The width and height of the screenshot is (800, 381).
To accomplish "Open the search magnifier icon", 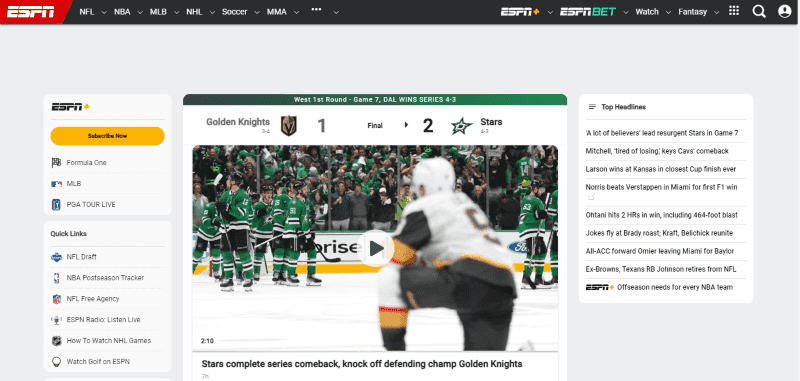I will [759, 11].
